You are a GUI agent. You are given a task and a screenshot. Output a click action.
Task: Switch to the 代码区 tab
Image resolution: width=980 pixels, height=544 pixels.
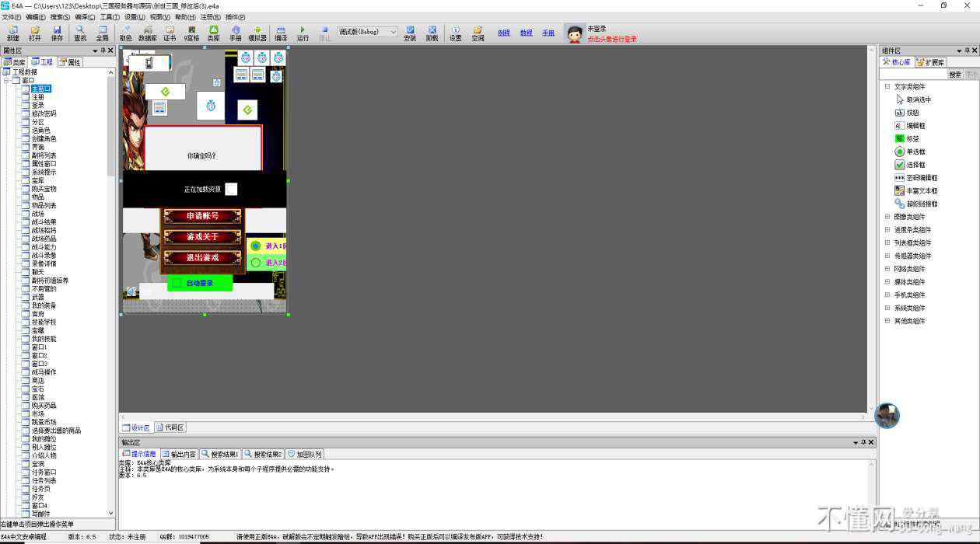click(x=170, y=427)
